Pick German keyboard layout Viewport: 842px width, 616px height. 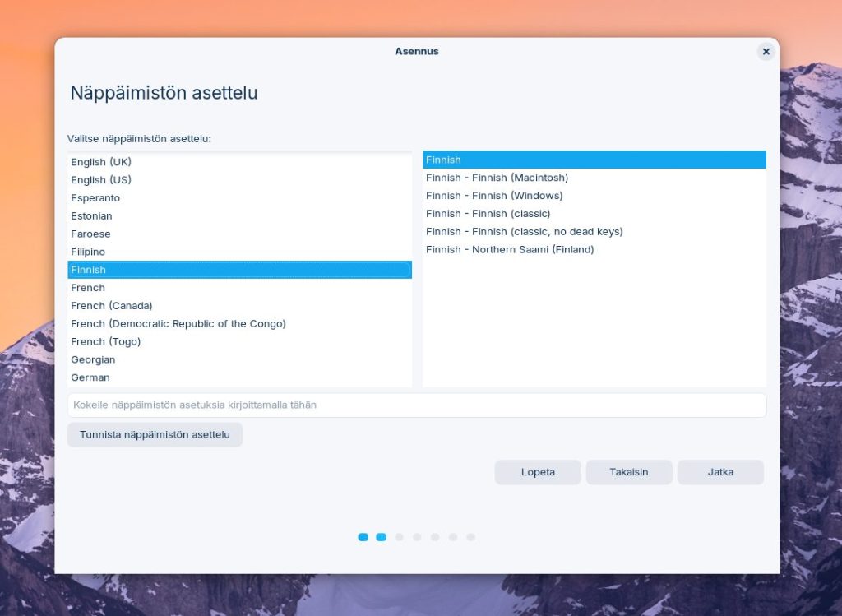[x=239, y=377]
